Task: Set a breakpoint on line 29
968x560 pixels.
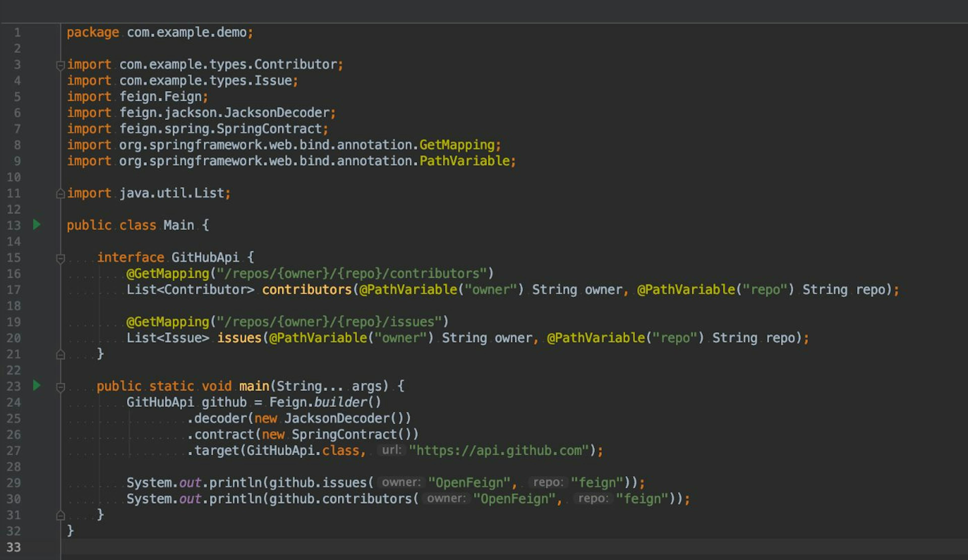Action: point(46,482)
